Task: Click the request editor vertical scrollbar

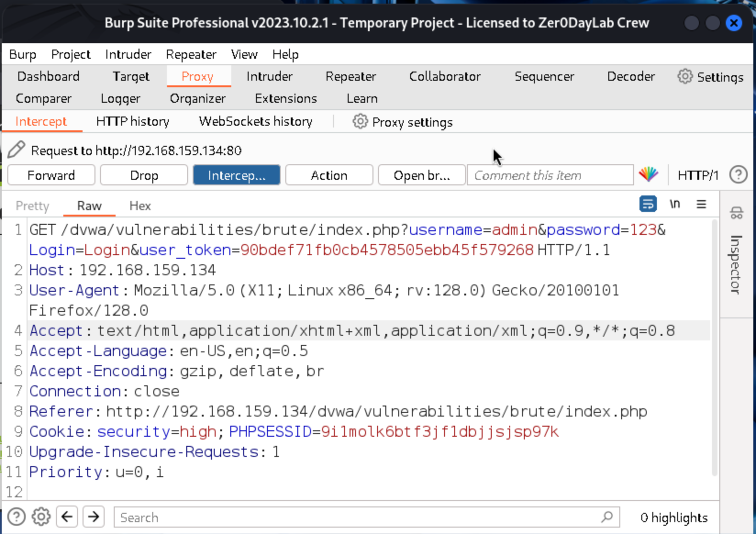Action: [714, 349]
